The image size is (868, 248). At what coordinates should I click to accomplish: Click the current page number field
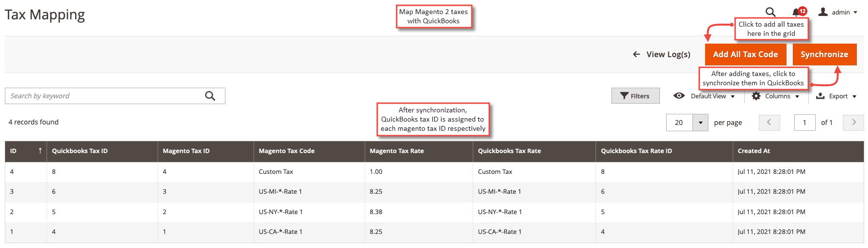(804, 123)
